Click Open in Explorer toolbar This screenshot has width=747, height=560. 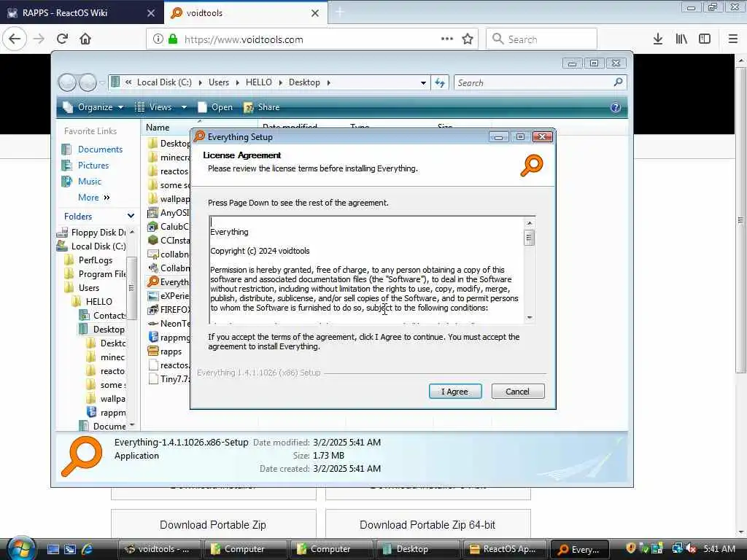[216, 107]
